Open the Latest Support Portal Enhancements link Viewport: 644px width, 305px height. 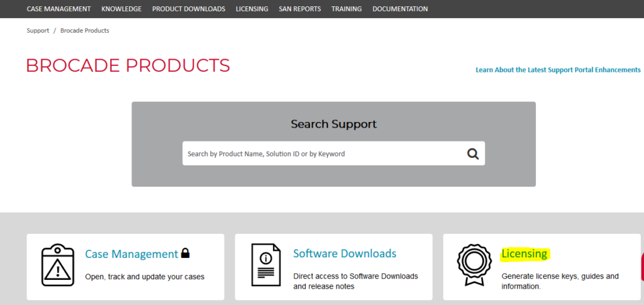coord(558,70)
